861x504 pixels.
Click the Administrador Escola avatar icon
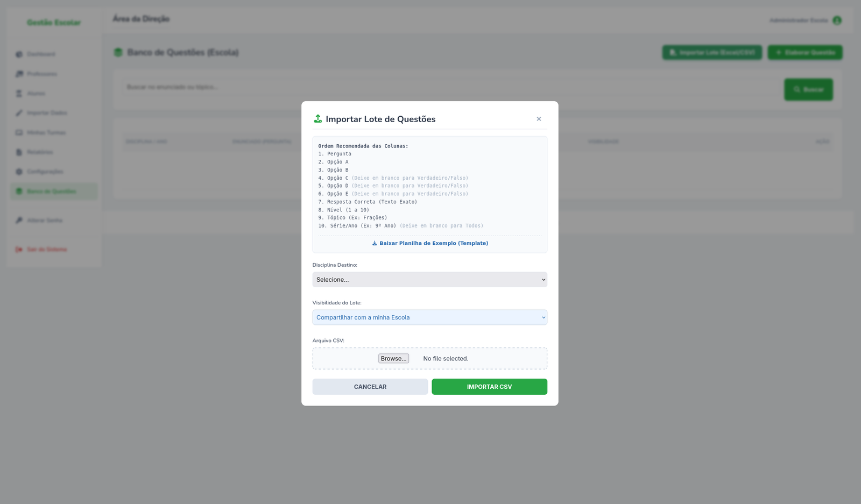click(x=837, y=20)
